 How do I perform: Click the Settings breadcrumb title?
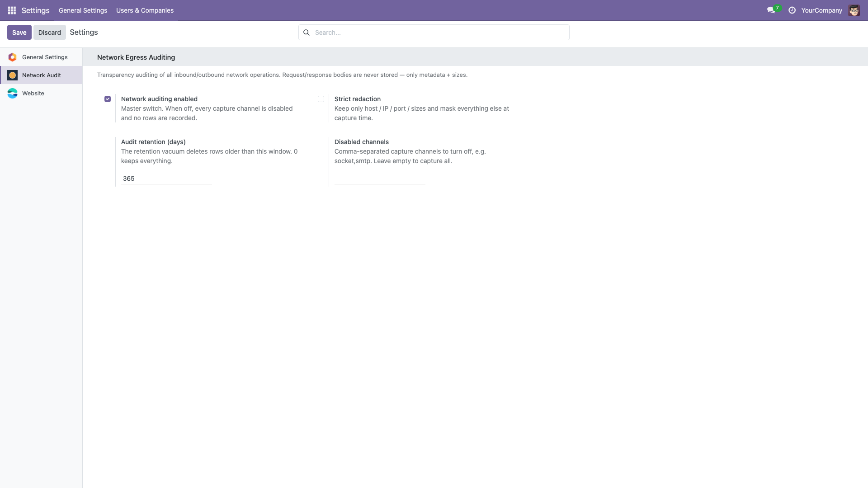pyautogui.click(x=84, y=32)
